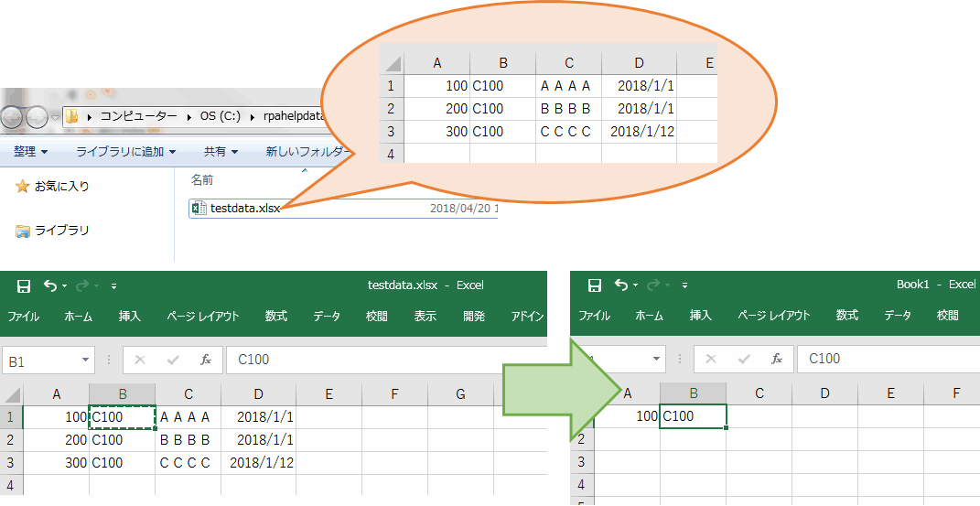Click Undo arrow in testdata.xlsx window
The width and height of the screenshot is (980, 506).
(49, 286)
